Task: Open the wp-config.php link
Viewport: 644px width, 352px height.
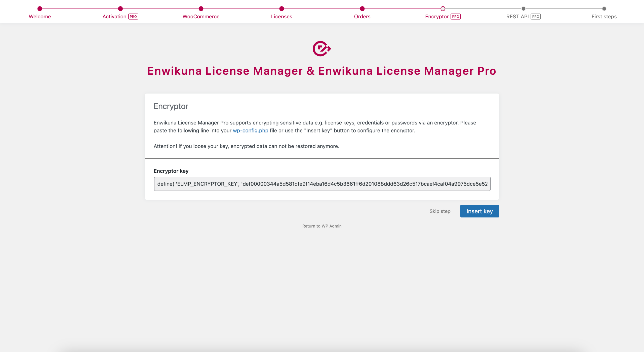Action: [251, 130]
